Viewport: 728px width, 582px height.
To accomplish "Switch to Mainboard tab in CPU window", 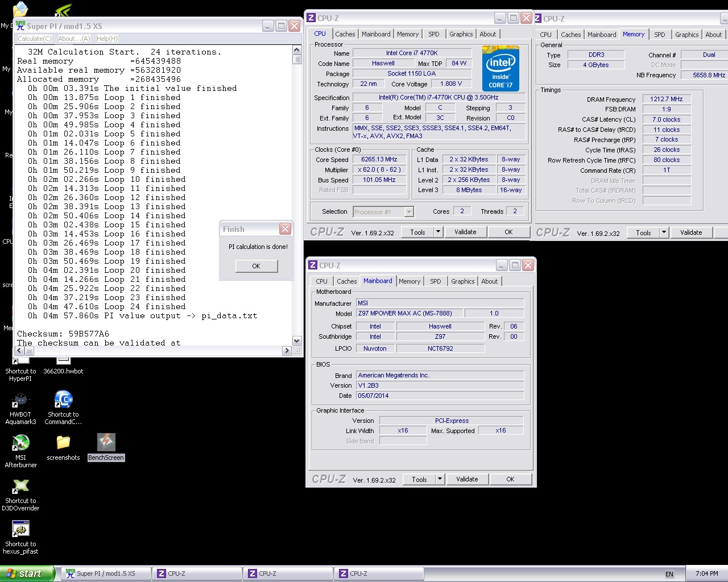I will (x=376, y=34).
